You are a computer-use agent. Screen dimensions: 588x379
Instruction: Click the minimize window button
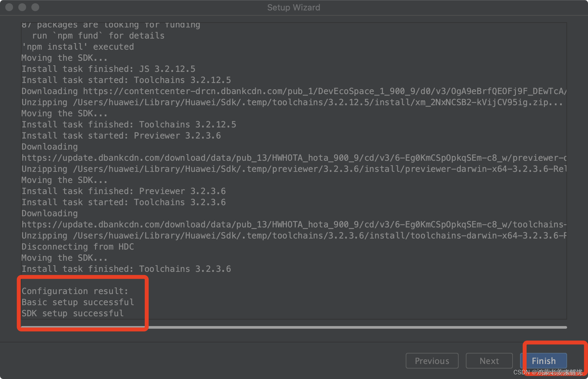pyautogui.click(x=22, y=7)
